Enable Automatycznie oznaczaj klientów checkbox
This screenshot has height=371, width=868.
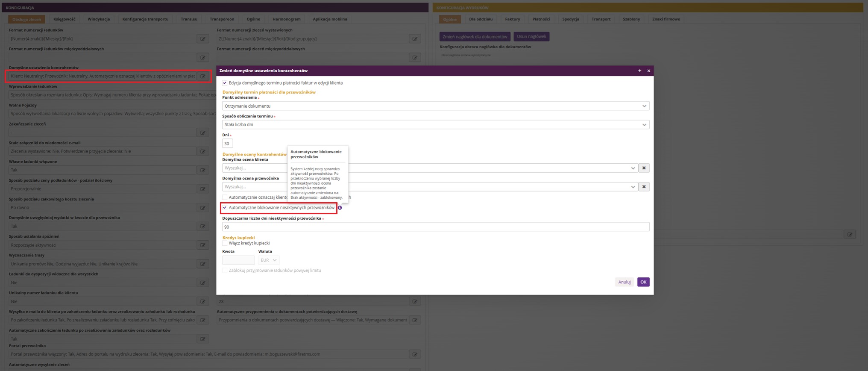point(225,197)
